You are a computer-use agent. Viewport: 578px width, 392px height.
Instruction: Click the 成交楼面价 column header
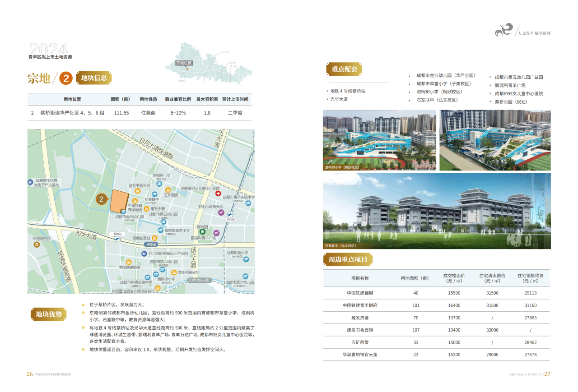[454, 278]
